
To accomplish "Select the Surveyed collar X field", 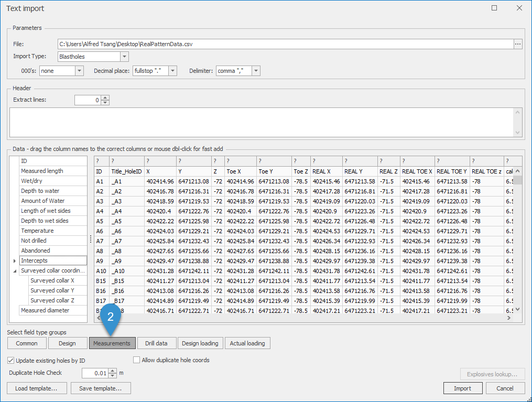I will pyautogui.click(x=58, y=280).
